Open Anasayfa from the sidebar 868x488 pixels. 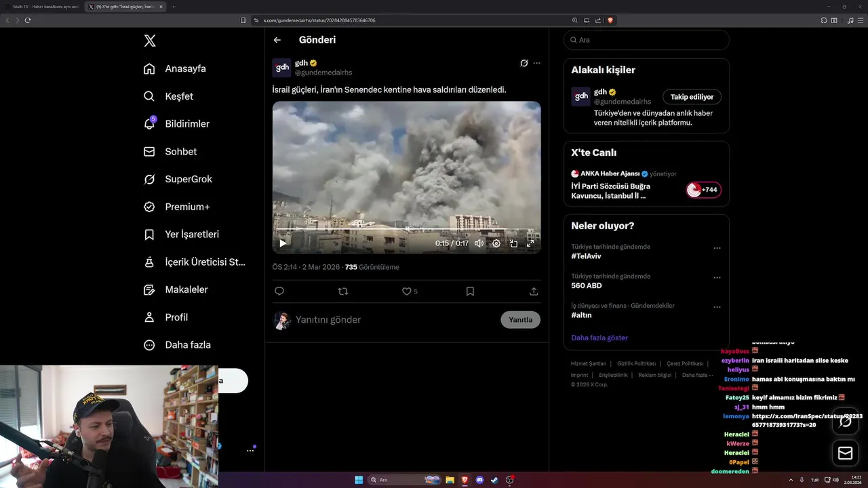tap(175, 68)
